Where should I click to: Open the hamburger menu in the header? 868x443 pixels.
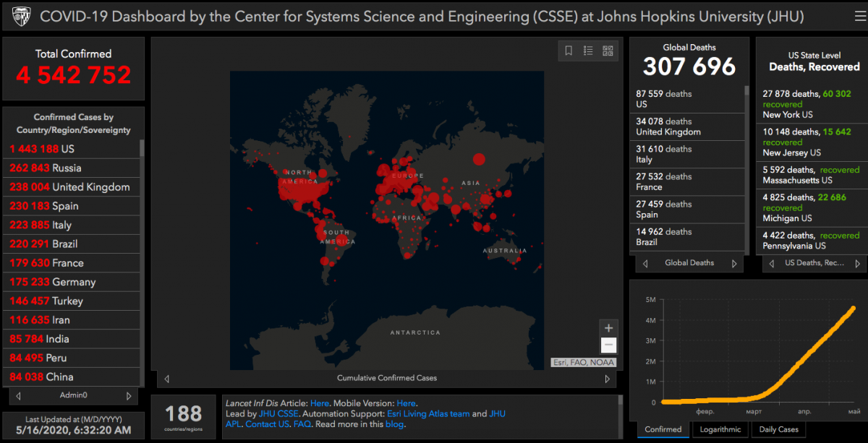point(859,17)
